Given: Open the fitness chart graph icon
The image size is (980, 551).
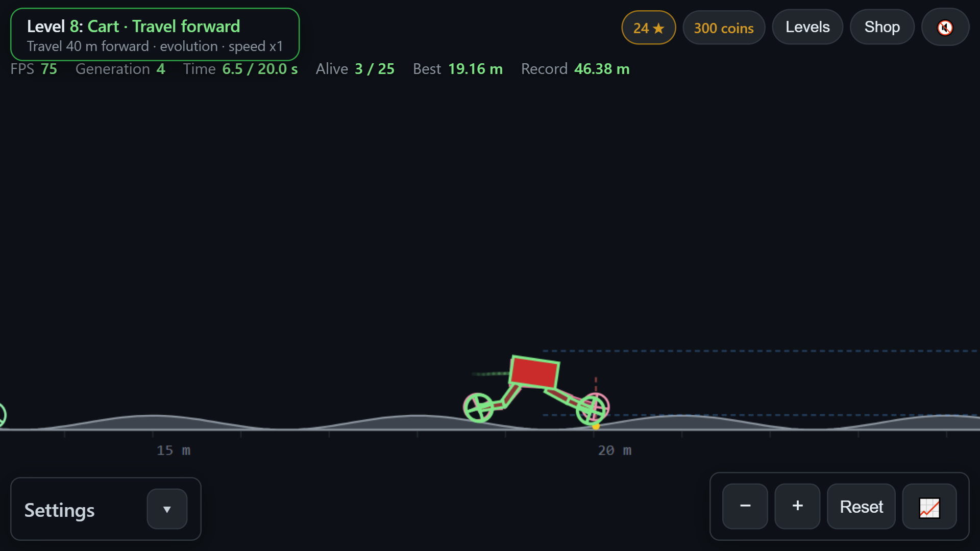Looking at the screenshot, I should 929,507.
